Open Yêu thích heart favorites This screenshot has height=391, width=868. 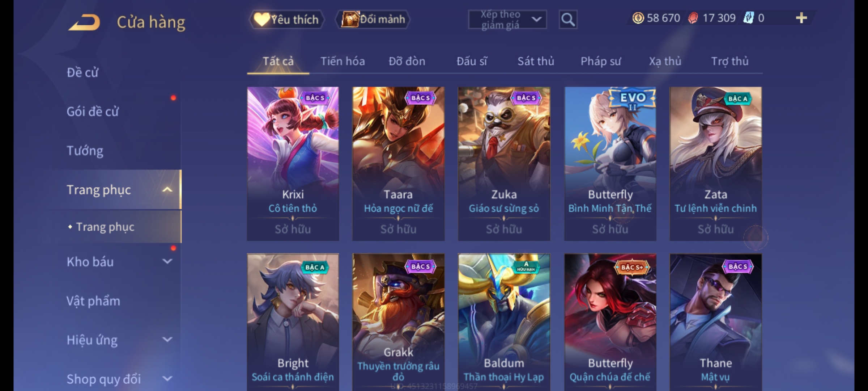(x=286, y=20)
